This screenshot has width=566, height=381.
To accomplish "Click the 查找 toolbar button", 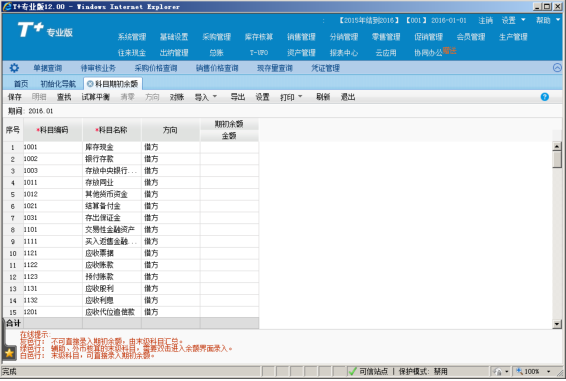I will 64,97.
